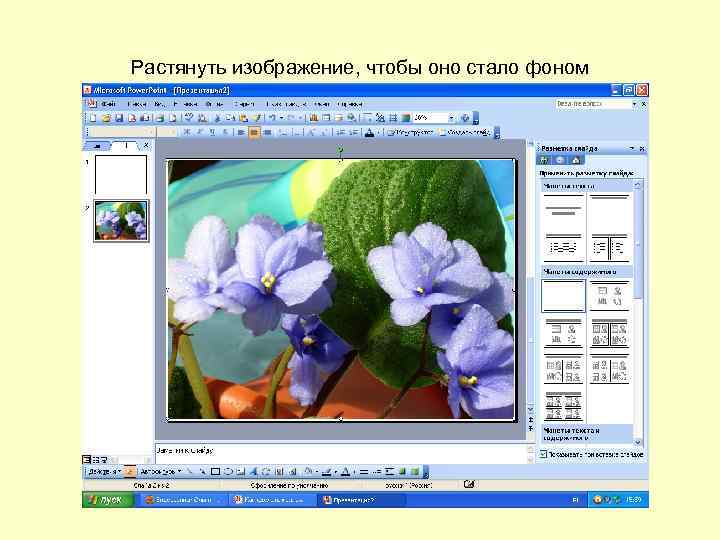Screen dimensions: 720x540
Task: Open the Автофигуры menu
Action: pos(160,471)
